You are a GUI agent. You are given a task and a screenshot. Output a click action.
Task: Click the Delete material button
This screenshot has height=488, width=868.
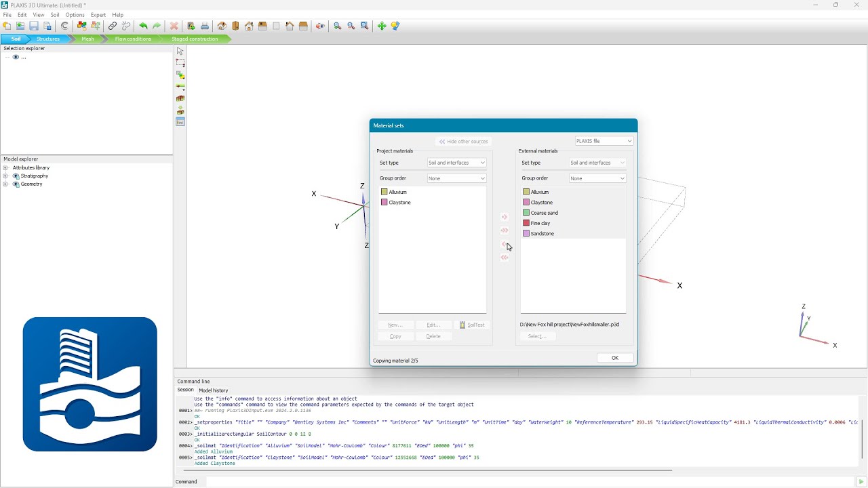433,336
